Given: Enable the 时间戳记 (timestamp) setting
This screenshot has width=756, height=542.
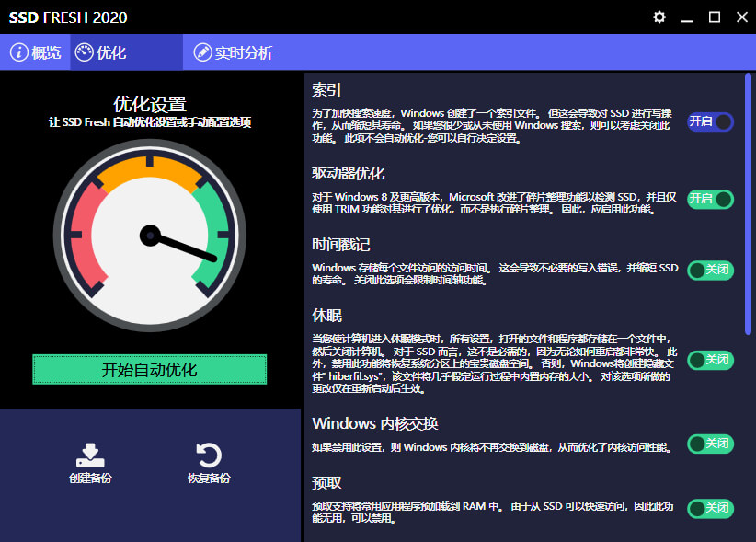Looking at the screenshot, I should pos(709,269).
